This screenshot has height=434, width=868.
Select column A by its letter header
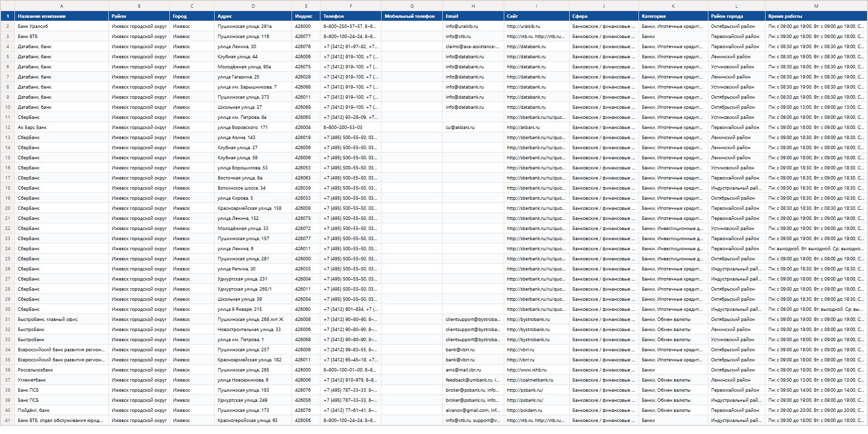[62, 6]
